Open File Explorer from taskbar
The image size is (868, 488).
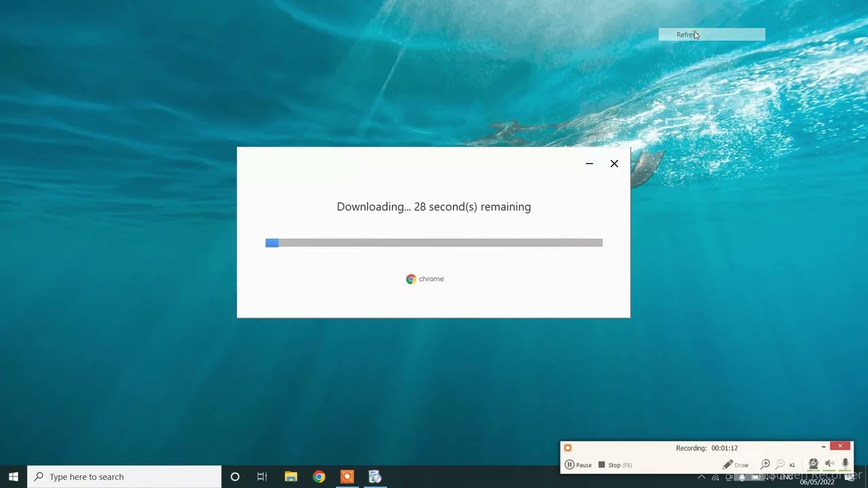coord(291,476)
